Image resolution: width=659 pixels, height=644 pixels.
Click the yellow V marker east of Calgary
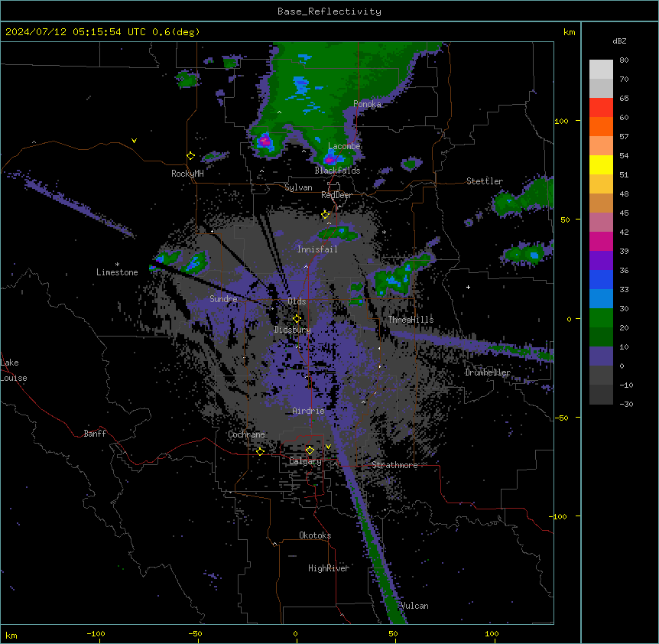329,447
